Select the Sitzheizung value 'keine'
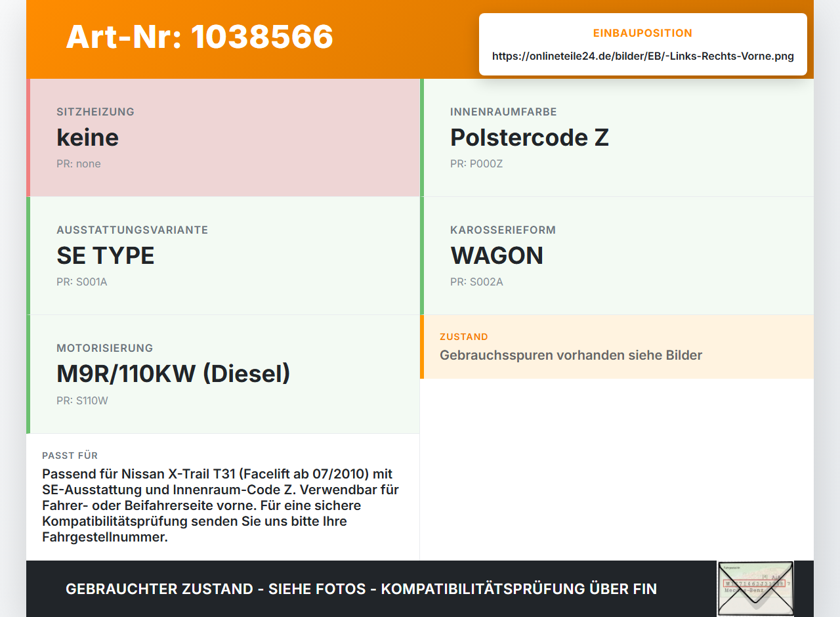The image size is (840, 617). tap(87, 137)
